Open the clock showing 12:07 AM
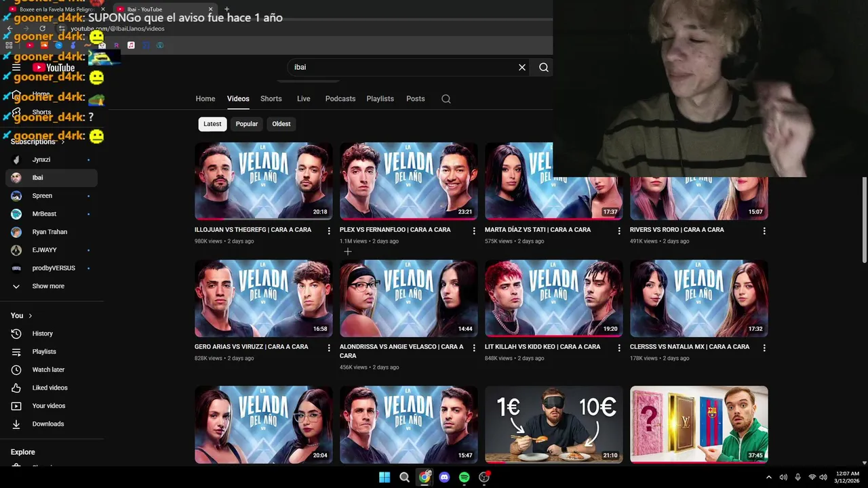 [x=847, y=477]
